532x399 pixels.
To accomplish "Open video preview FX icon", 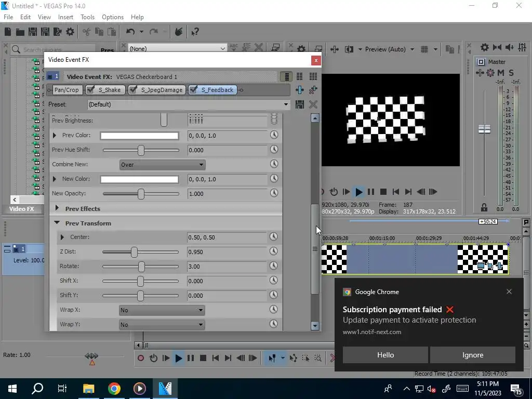I will [x=335, y=49].
